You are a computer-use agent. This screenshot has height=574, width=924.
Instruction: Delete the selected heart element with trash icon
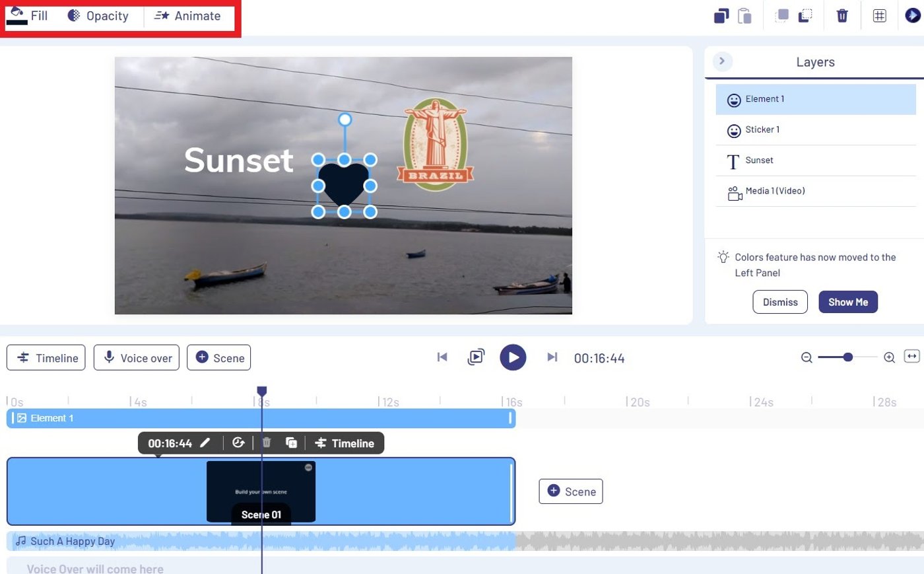842,15
